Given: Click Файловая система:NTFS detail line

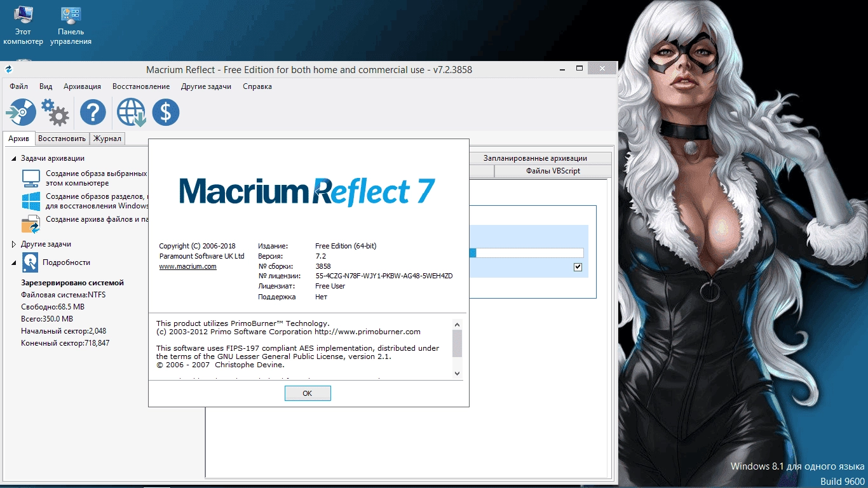Looking at the screenshot, I should 63,295.
